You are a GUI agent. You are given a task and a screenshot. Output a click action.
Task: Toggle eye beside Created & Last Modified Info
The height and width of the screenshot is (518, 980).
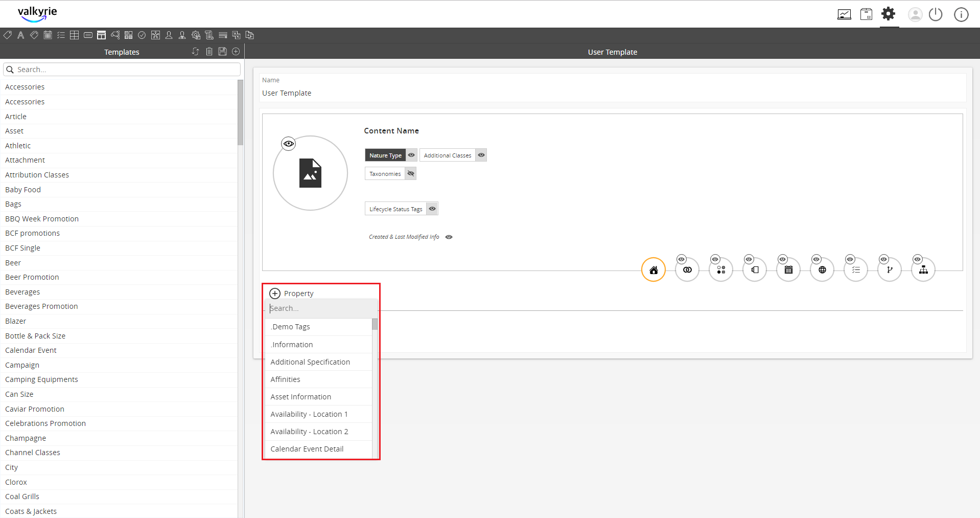coord(449,237)
